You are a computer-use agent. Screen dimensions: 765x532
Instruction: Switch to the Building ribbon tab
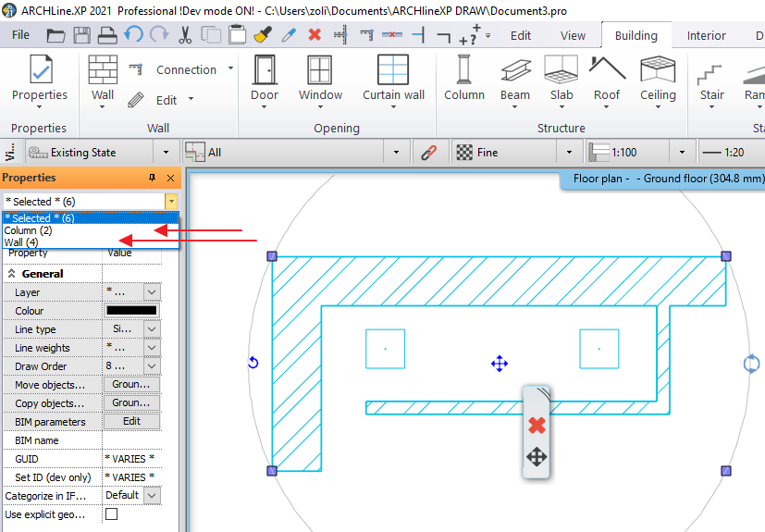point(635,36)
